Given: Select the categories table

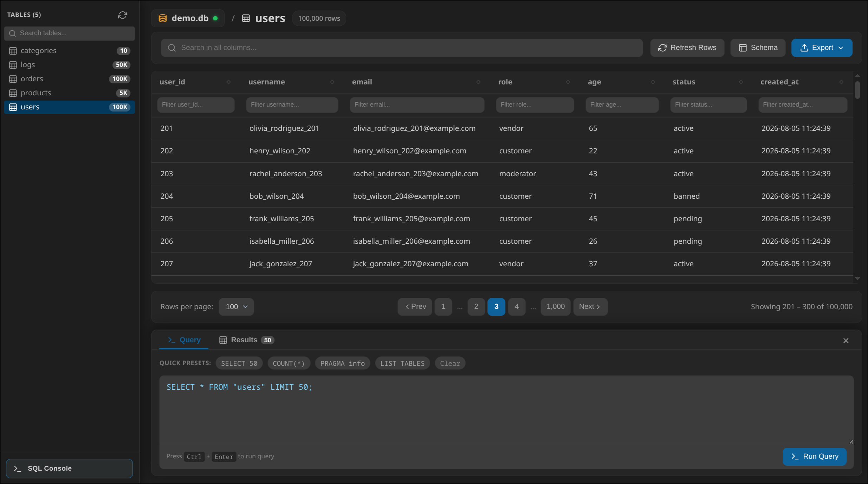Looking at the screenshot, I should [70, 51].
